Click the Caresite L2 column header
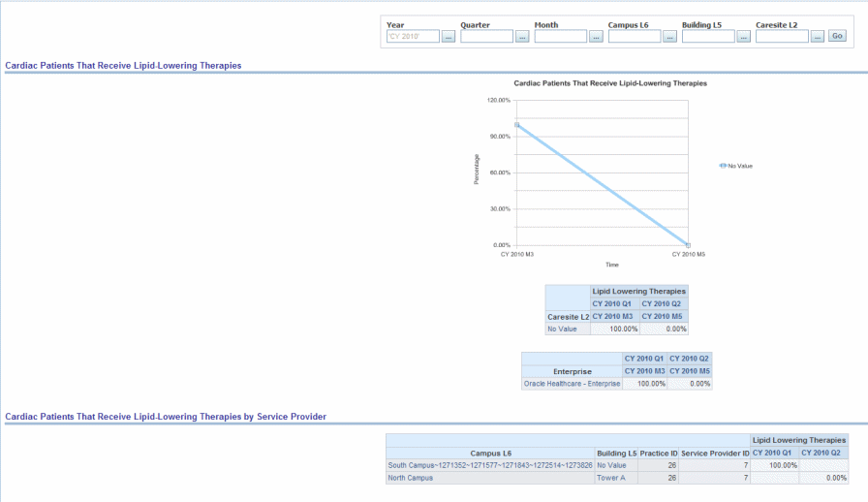This screenshot has width=868, height=502. (x=568, y=317)
